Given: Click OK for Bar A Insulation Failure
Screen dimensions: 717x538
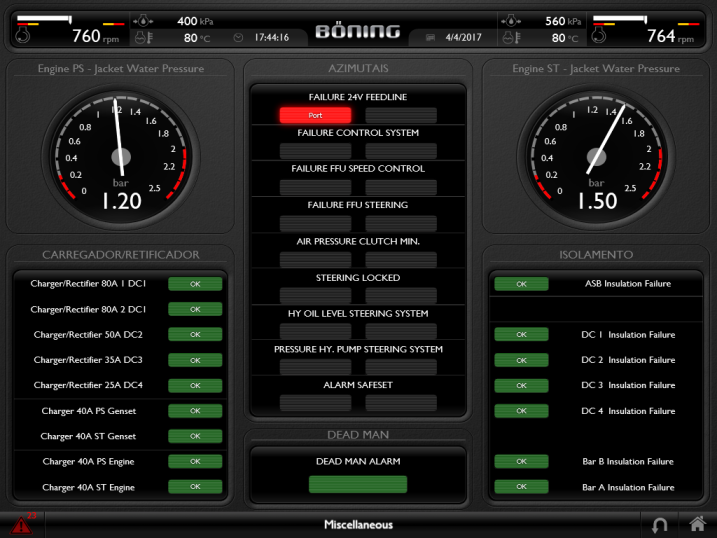Looking at the screenshot, I should (521, 487).
